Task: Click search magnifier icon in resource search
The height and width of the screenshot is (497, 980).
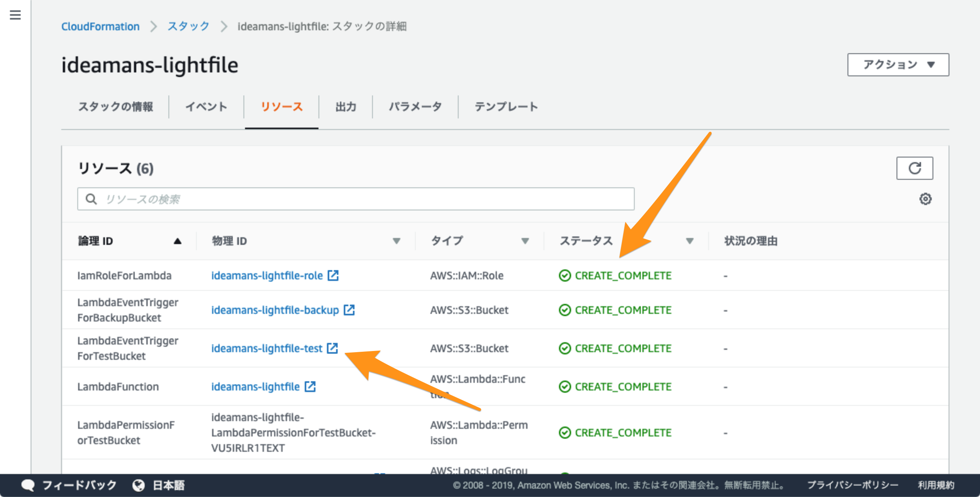Action: coord(91,199)
